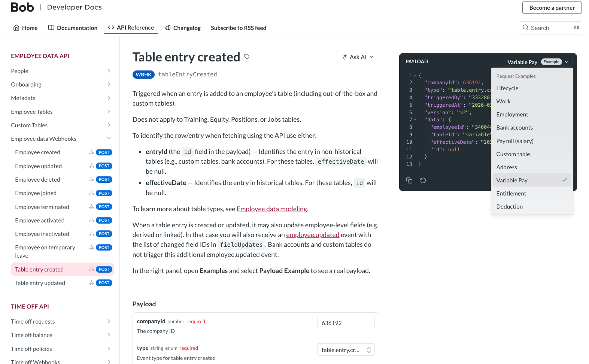Screen dimensions: 589x364
Task: Open Employee created in the sidebar
Action: pyautogui.click(x=37, y=152)
